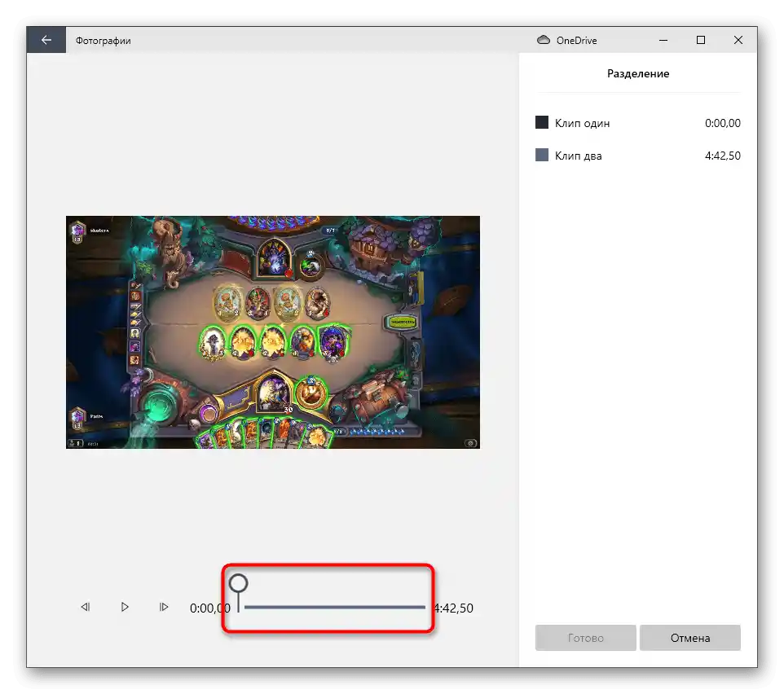Click the OneDrive cloud icon

tap(544, 40)
